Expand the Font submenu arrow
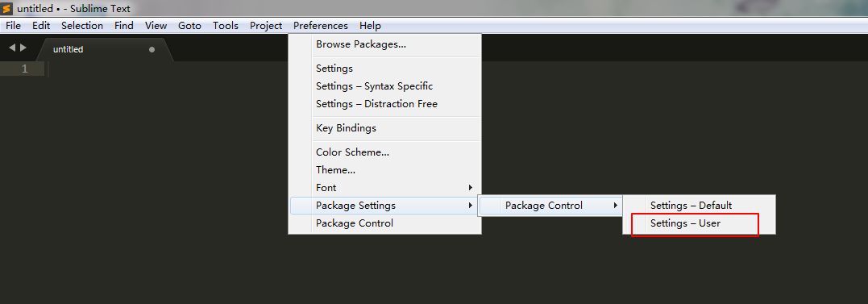This screenshot has height=304, width=868. pyautogui.click(x=471, y=188)
